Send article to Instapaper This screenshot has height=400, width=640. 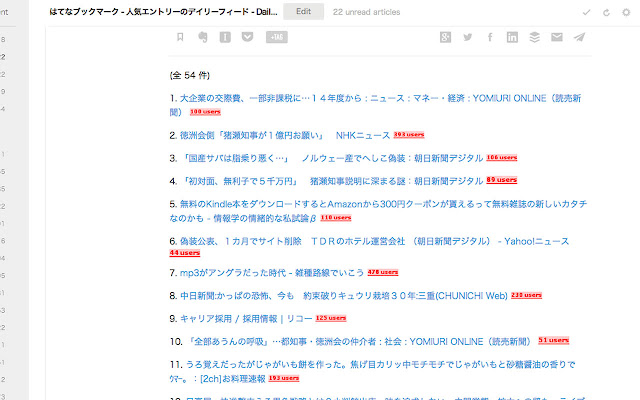[225, 37]
